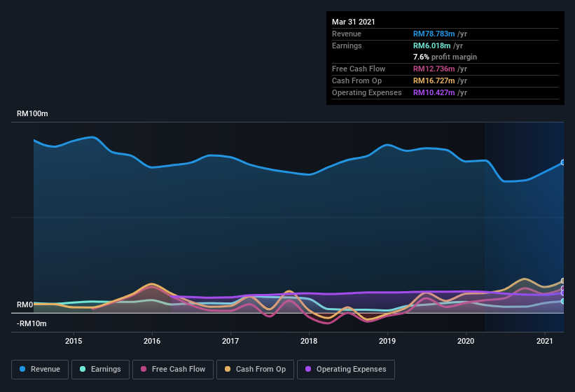The image size is (575, 392).
Task: Toggle the Operating Expenses legend button
Action: (346, 370)
